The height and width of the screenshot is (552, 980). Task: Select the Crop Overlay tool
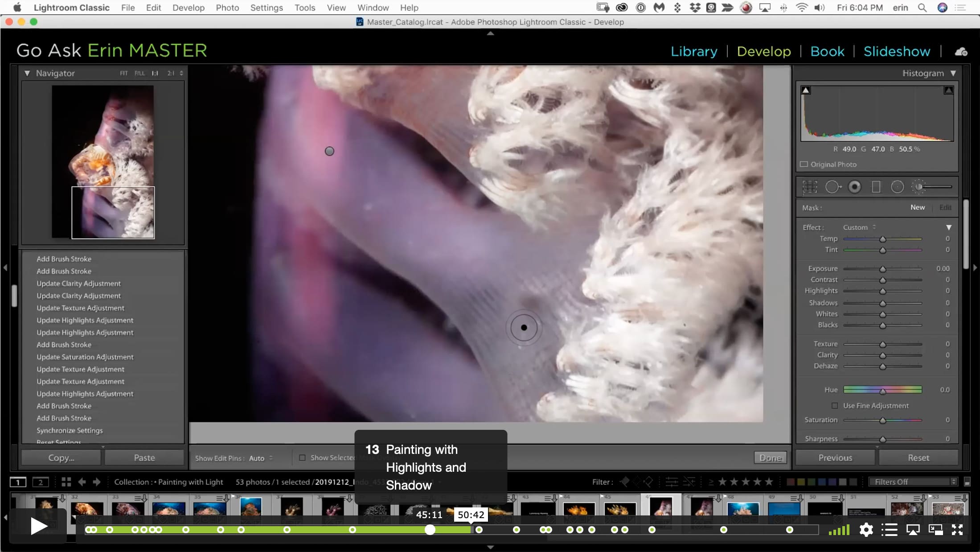pos(810,187)
